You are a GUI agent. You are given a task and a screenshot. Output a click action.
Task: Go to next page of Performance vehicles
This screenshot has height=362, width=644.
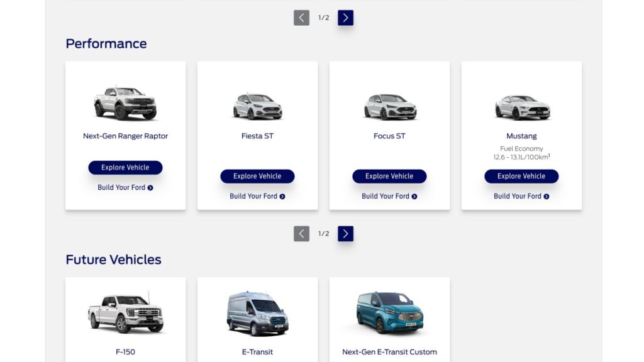[345, 234]
